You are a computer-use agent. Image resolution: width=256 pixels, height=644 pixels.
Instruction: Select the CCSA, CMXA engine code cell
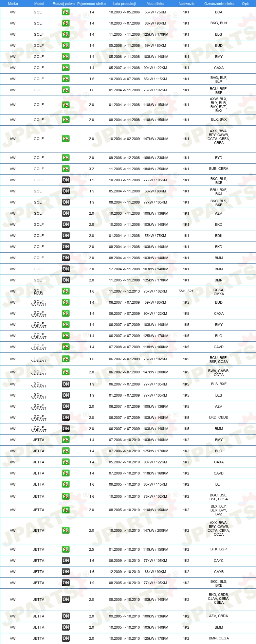[x=219, y=292]
